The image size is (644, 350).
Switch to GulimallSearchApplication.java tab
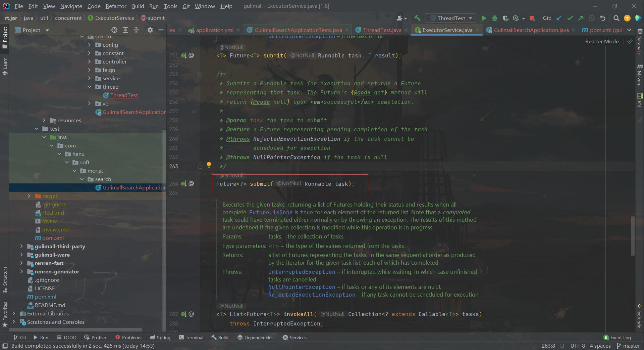(531, 30)
